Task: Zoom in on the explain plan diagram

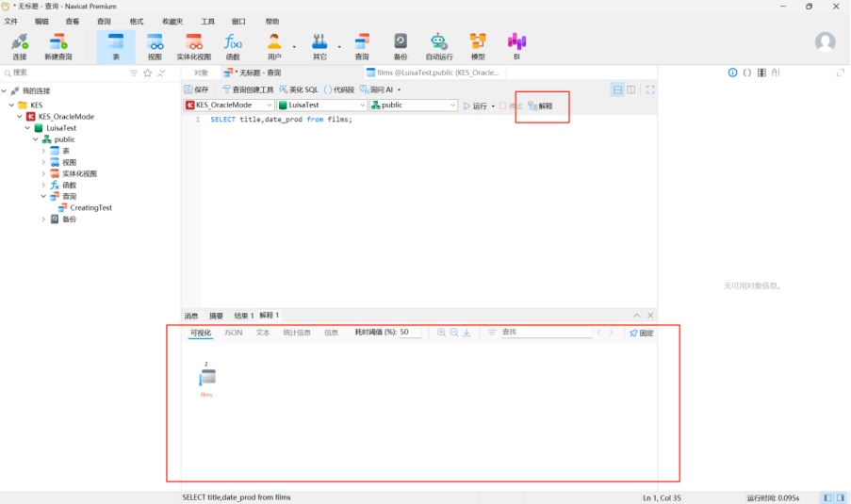Action: pyautogui.click(x=441, y=333)
